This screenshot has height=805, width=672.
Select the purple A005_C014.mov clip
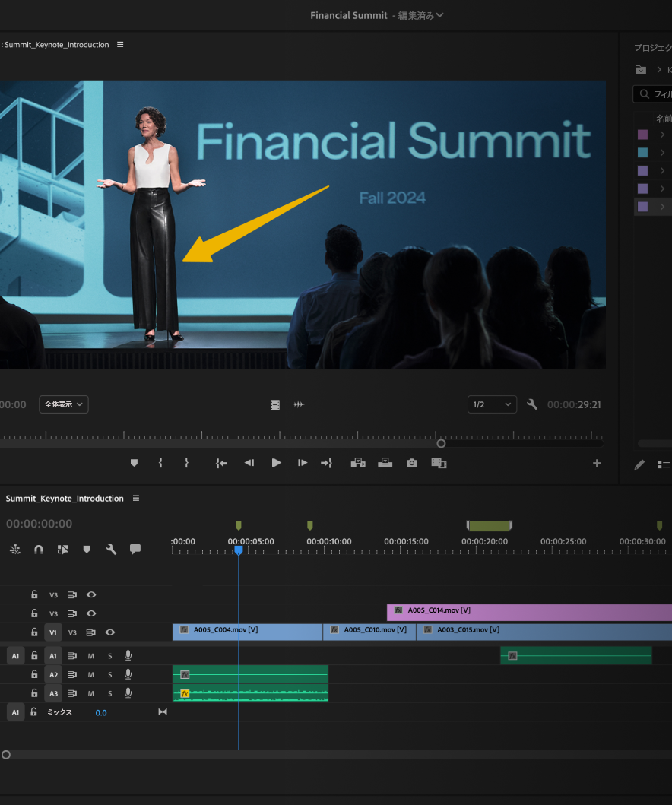pos(529,613)
